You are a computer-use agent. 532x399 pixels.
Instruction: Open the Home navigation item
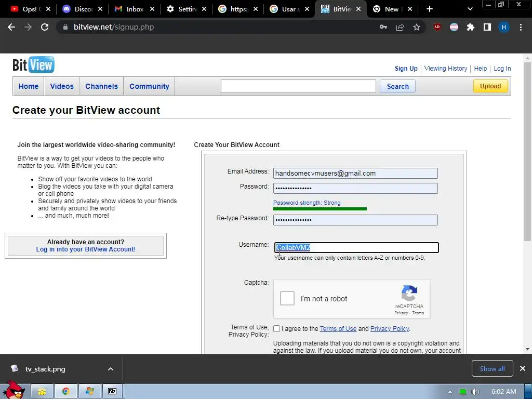coord(29,86)
